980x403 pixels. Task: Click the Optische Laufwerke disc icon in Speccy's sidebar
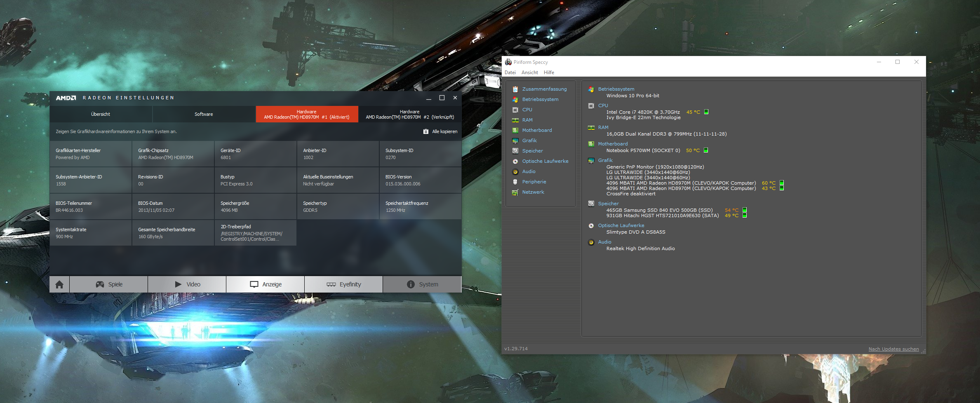(x=515, y=161)
